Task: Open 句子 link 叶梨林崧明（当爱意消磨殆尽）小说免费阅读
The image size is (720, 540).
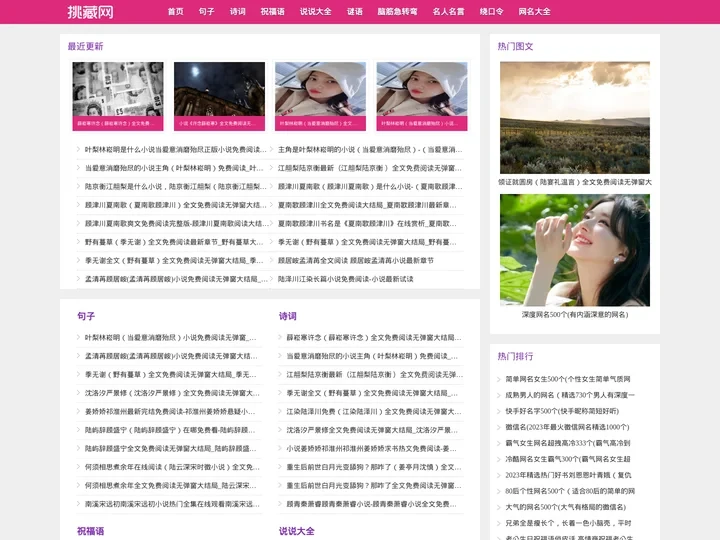Action: [x=170, y=338]
